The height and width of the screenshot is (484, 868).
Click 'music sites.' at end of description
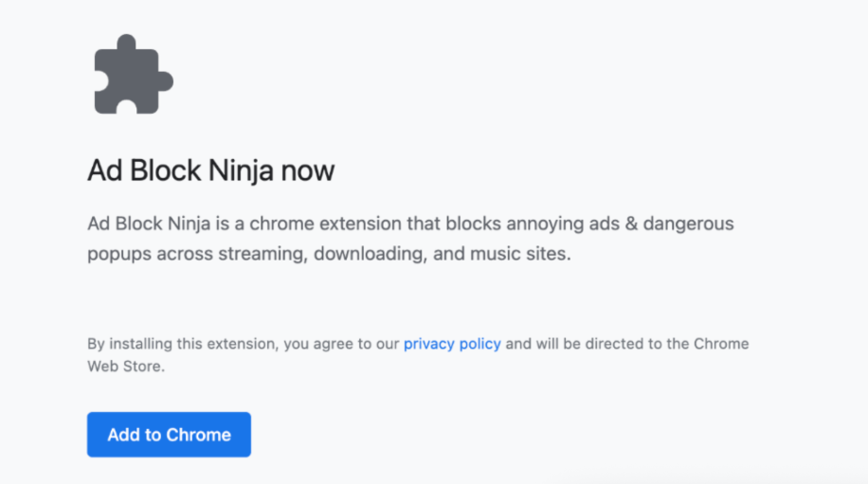click(x=520, y=253)
